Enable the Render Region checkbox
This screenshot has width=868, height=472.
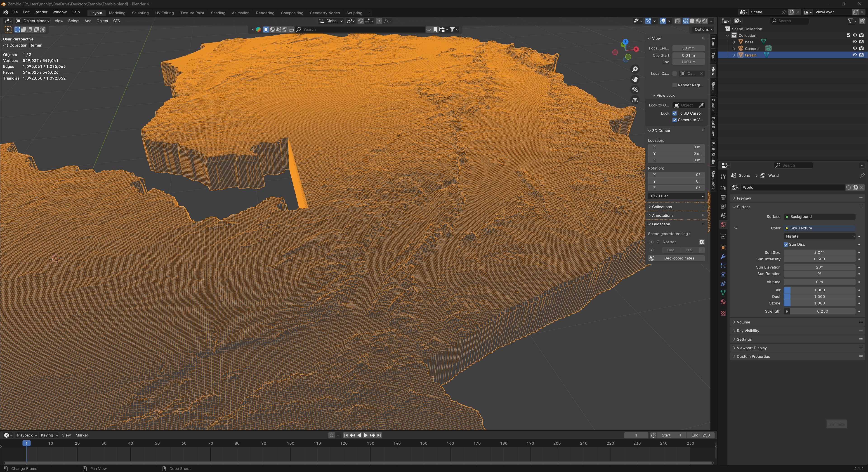[x=675, y=85]
